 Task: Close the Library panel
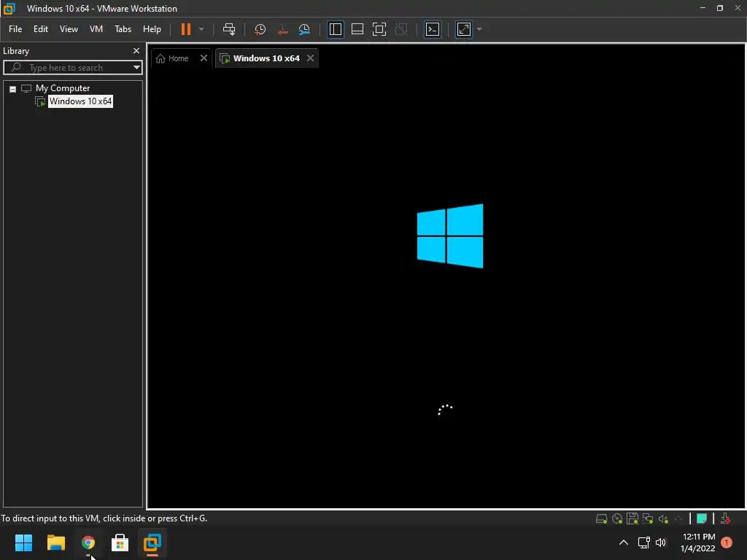(x=136, y=50)
